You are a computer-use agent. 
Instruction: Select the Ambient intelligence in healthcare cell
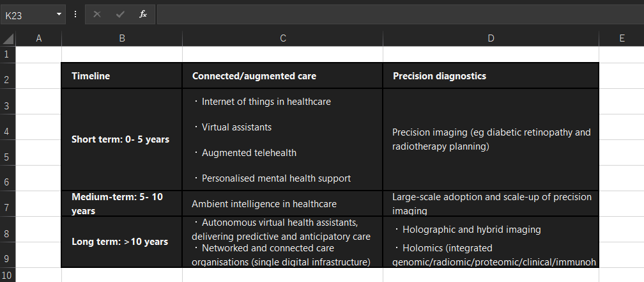(x=282, y=204)
